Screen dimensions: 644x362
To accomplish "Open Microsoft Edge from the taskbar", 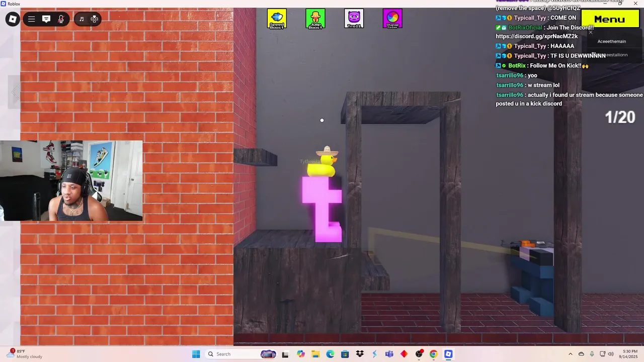I will point(330,354).
